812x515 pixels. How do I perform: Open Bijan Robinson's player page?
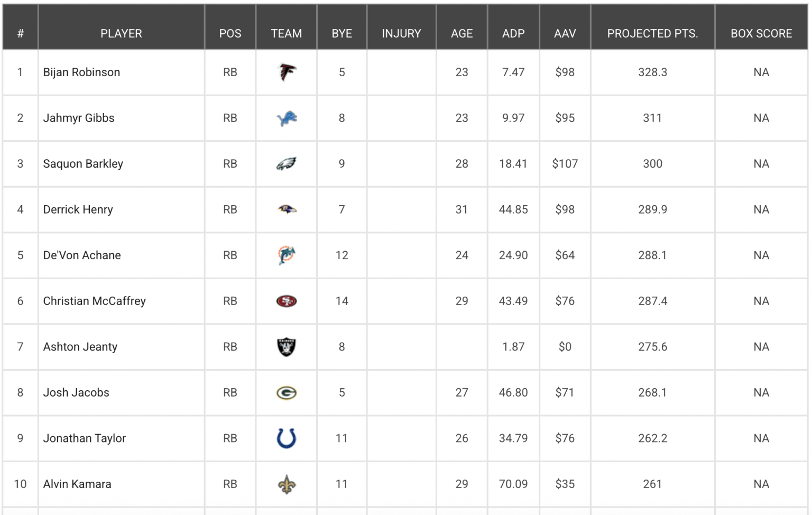[x=81, y=72]
